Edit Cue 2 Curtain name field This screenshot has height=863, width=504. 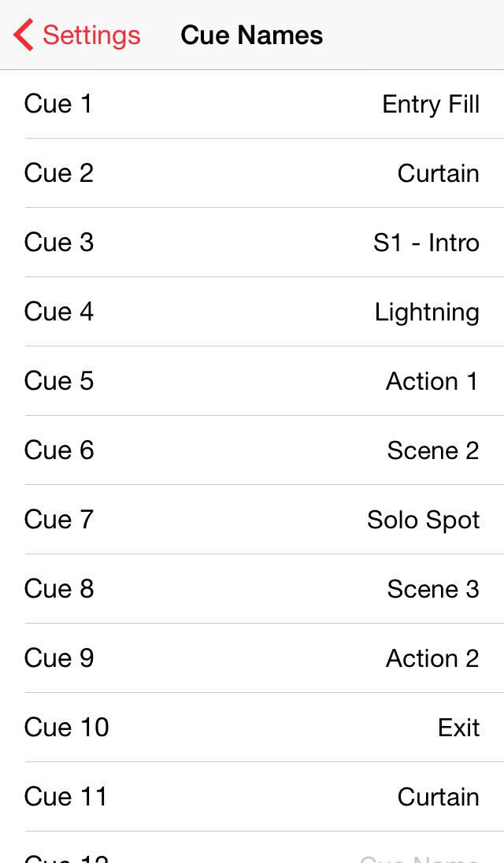pos(438,173)
